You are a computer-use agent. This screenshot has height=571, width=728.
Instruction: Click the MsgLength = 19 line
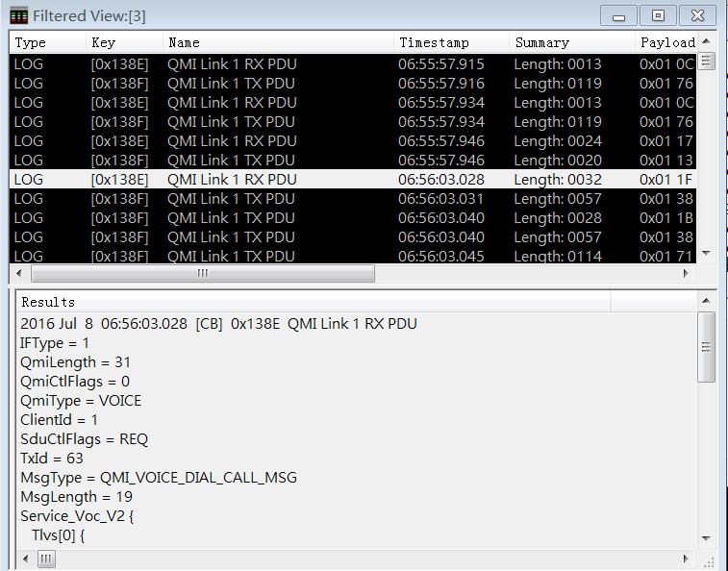click(76, 497)
